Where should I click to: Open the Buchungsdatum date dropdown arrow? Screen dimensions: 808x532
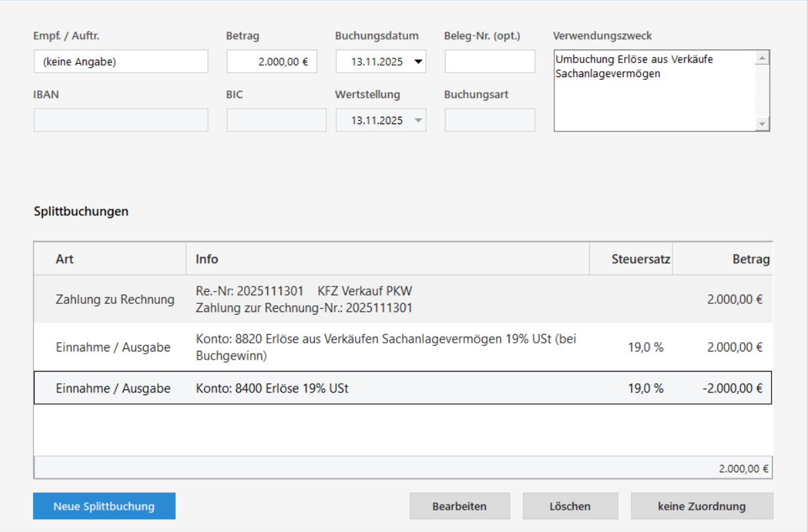(419, 62)
